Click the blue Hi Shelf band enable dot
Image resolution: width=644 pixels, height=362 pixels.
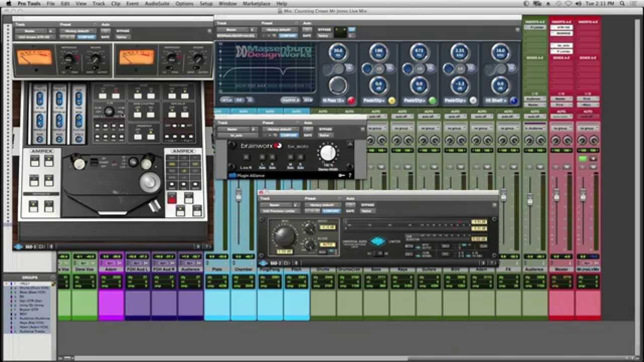coord(513,101)
